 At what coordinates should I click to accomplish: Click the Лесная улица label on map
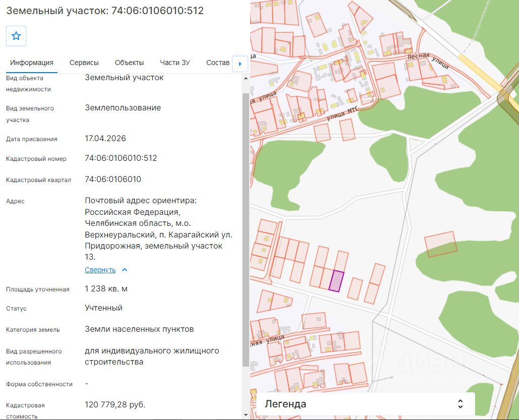pos(428,60)
